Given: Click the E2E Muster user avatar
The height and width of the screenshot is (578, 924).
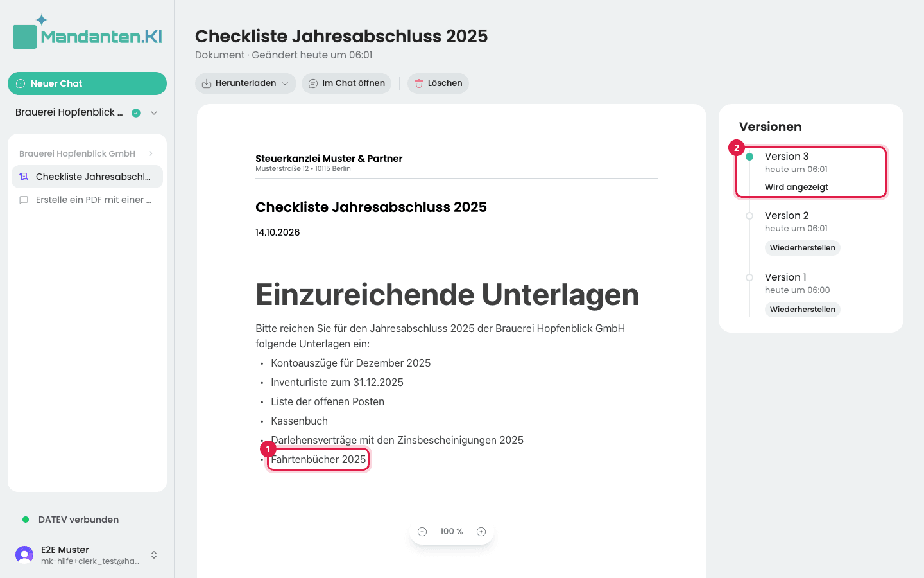Looking at the screenshot, I should pyautogui.click(x=24, y=555).
